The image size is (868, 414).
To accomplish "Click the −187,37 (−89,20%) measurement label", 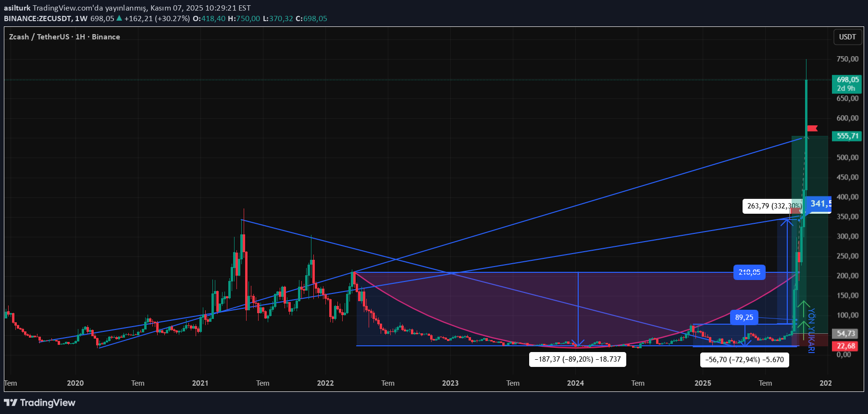I will (x=577, y=359).
